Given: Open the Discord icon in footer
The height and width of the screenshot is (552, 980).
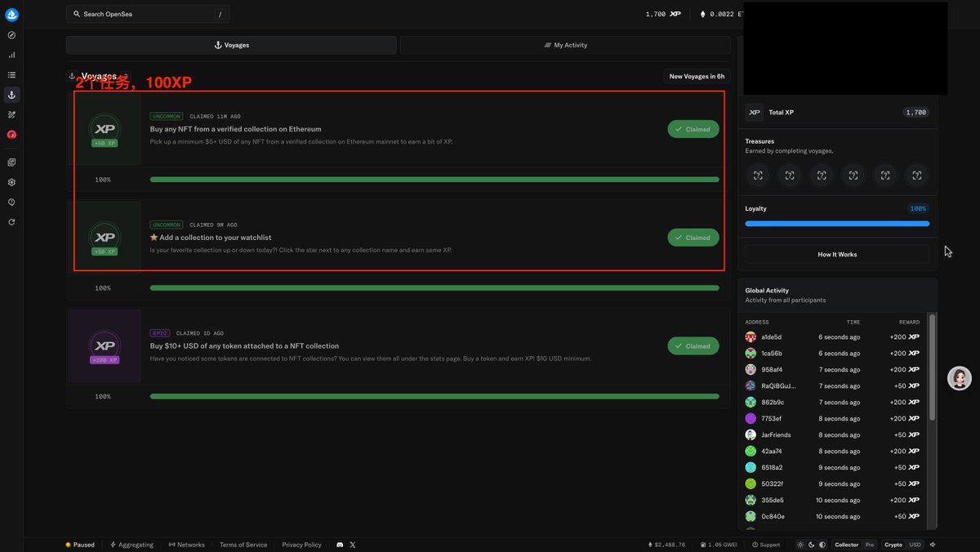Looking at the screenshot, I should pyautogui.click(x=340, y=545).
